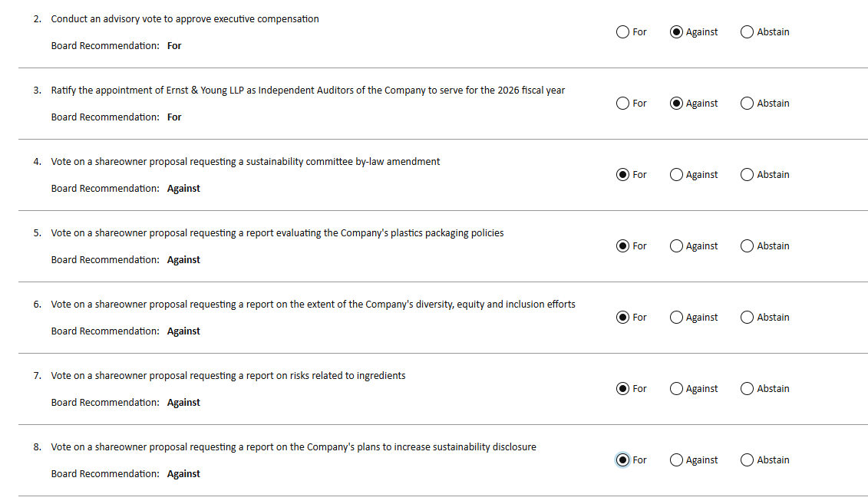Abstain on executive compensation proposal 2
The image size is (868, 504).
(x=748, y=32)
